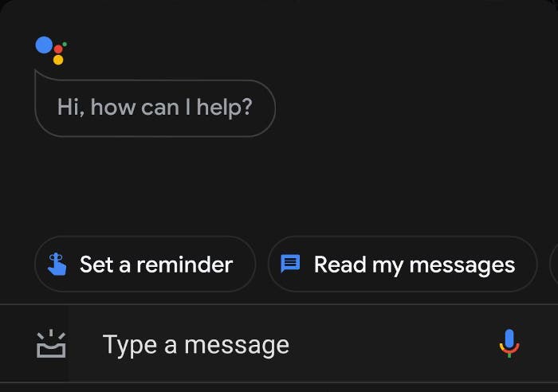Click the "Set a reminder" text label
This screenshot has width=558, height=392.
pos(156,264)
